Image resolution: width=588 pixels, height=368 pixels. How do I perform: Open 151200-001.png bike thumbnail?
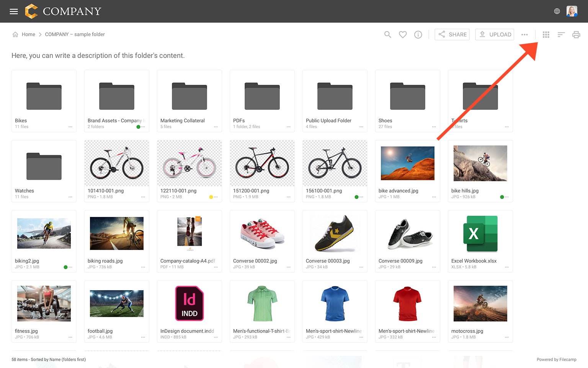[262, 163]
